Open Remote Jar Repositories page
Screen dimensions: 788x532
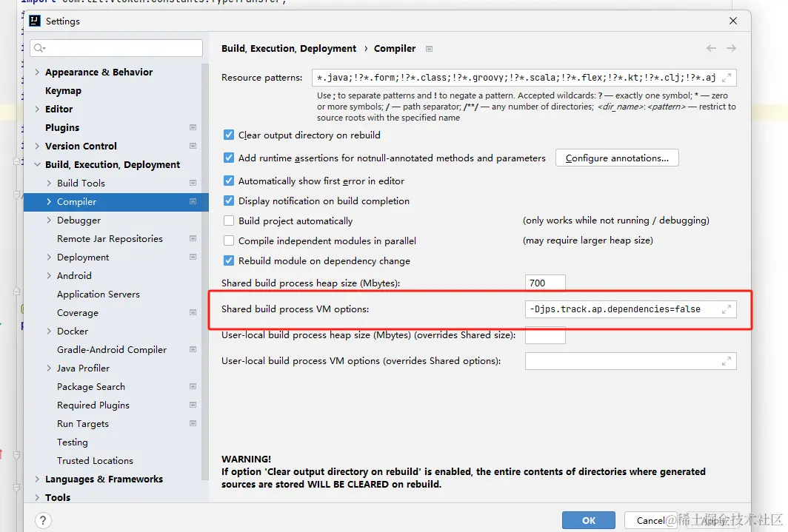coord(110,239)
